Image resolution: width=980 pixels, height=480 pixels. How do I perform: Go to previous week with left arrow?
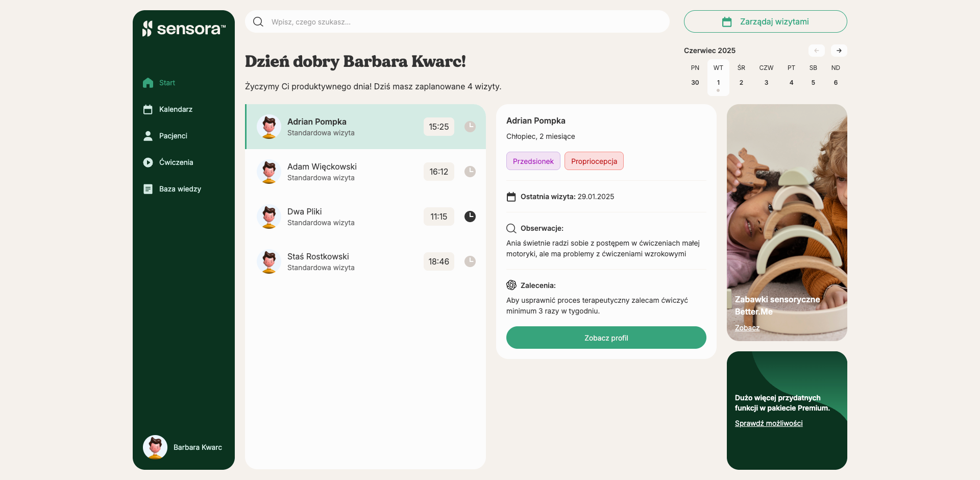[x=817, y=51]
